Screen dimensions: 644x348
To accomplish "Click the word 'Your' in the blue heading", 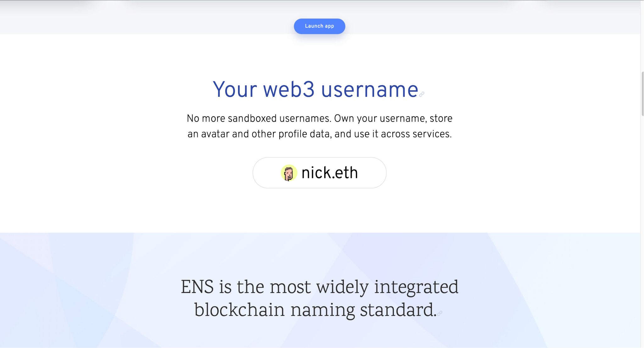I will [235, 90].
